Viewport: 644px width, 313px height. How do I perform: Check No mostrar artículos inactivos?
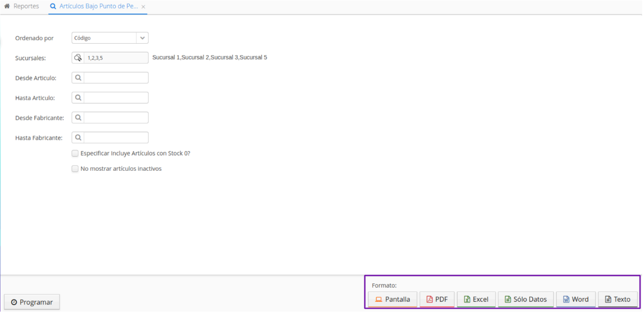(x=75, y=169)
